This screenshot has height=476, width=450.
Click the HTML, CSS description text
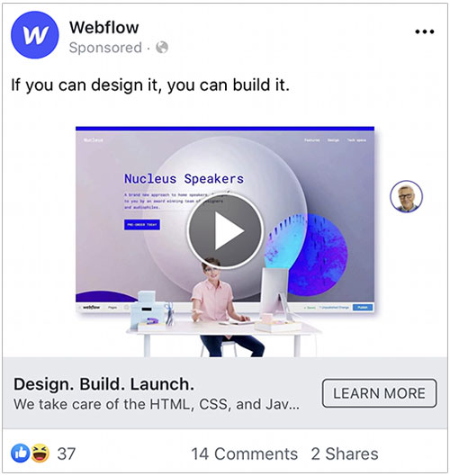pyautogui.click(x=157, y=404)
